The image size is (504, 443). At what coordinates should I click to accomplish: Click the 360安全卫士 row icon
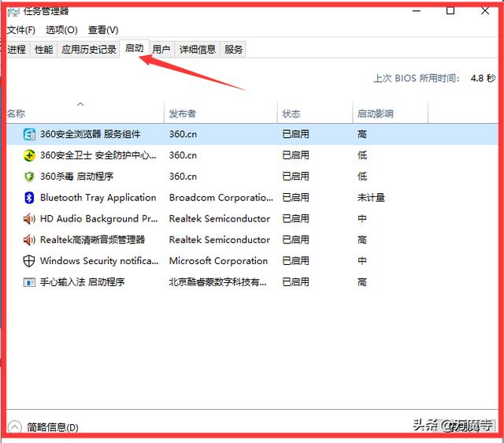click(x=29, y=155)
